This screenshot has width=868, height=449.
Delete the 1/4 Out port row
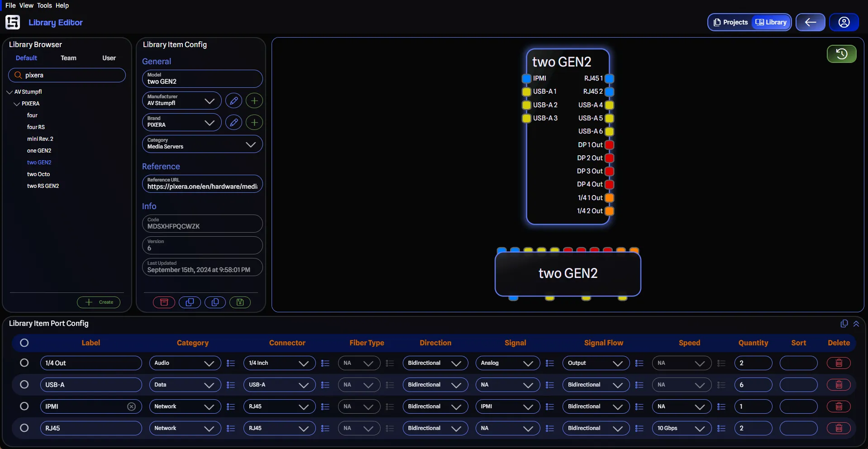click(x=838, y=363)
